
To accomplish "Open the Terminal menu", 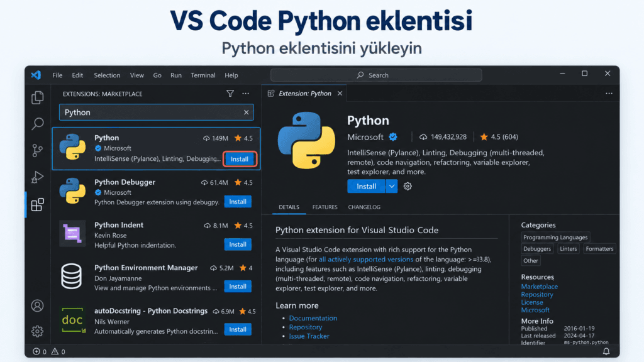I will [x=203, y=75].
